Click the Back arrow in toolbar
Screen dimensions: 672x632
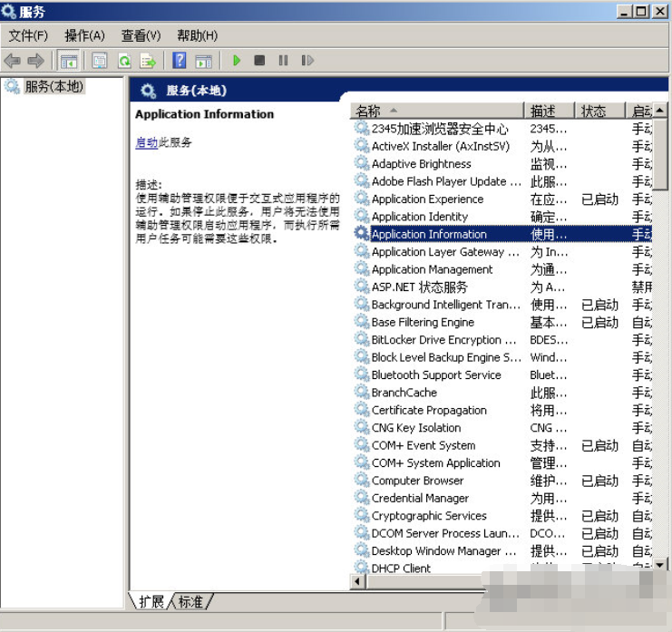point(13,61)
